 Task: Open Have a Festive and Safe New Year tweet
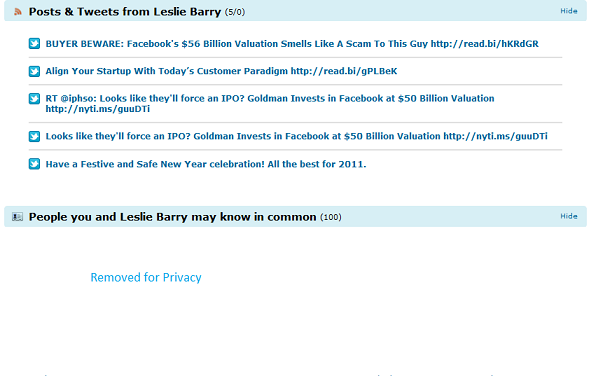click(x=206, y=164)
